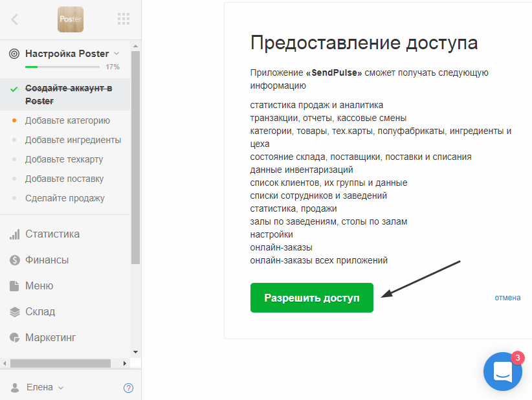Click the залы по заведениям line
Viewport: 532px width, 400px height.
click(328, 221)
